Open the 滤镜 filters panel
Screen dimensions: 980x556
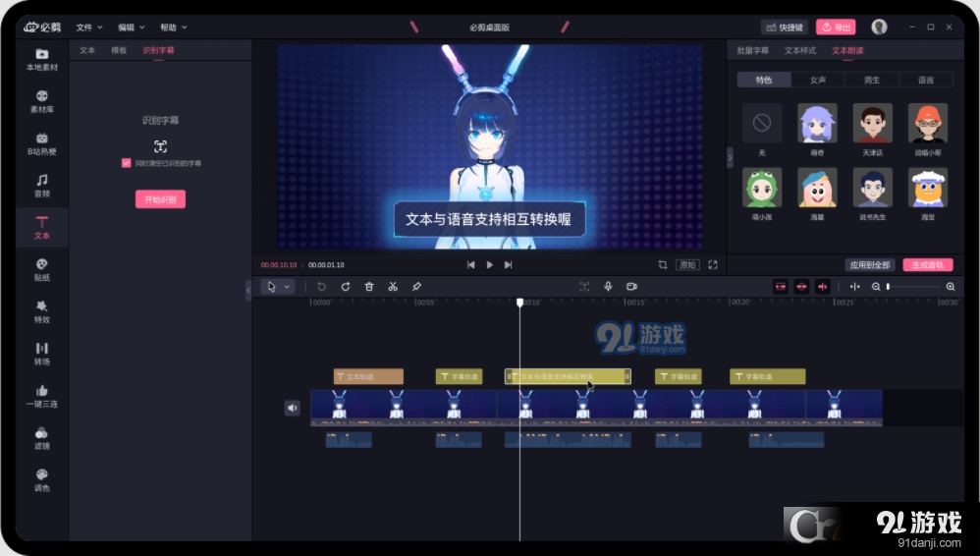[x=42, y=438]
